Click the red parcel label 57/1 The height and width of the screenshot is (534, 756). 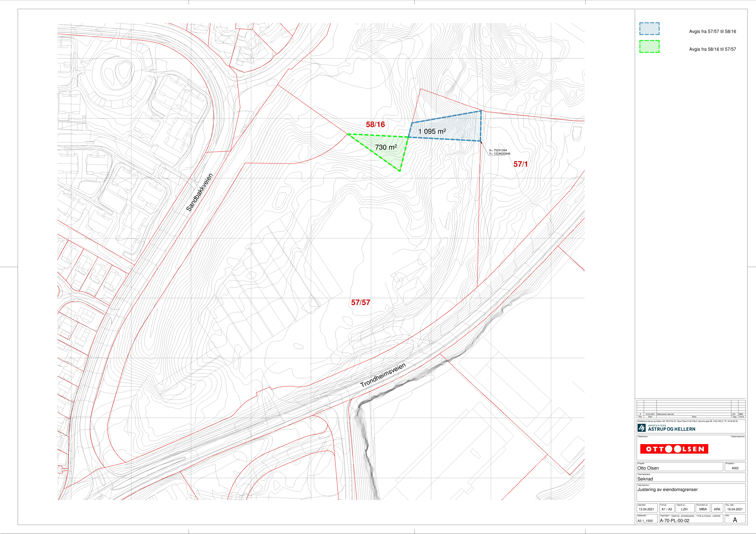tap(521, 164)
